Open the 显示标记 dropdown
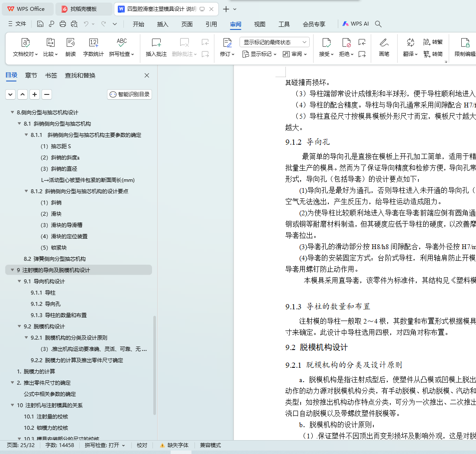Viewport: 476px width, 454px height. [259, 54]
